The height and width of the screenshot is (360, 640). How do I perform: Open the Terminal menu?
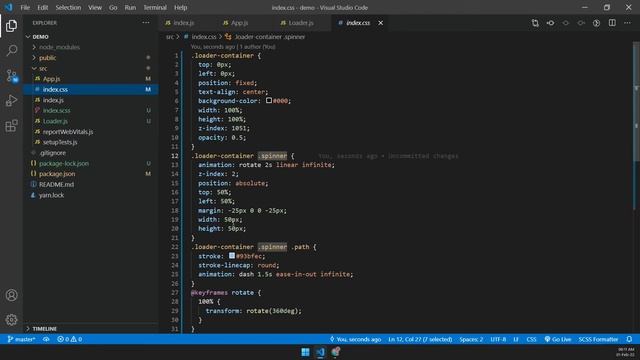click(x=155, y=7)
